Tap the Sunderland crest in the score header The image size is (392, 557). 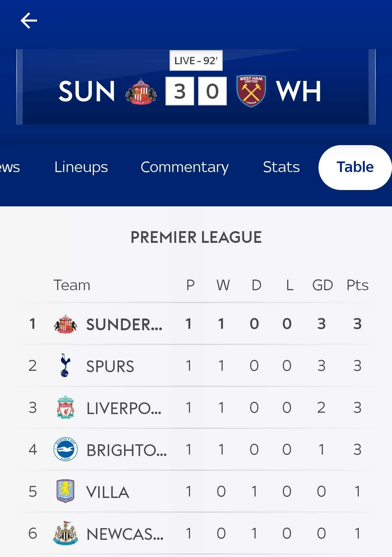[141, 91]
